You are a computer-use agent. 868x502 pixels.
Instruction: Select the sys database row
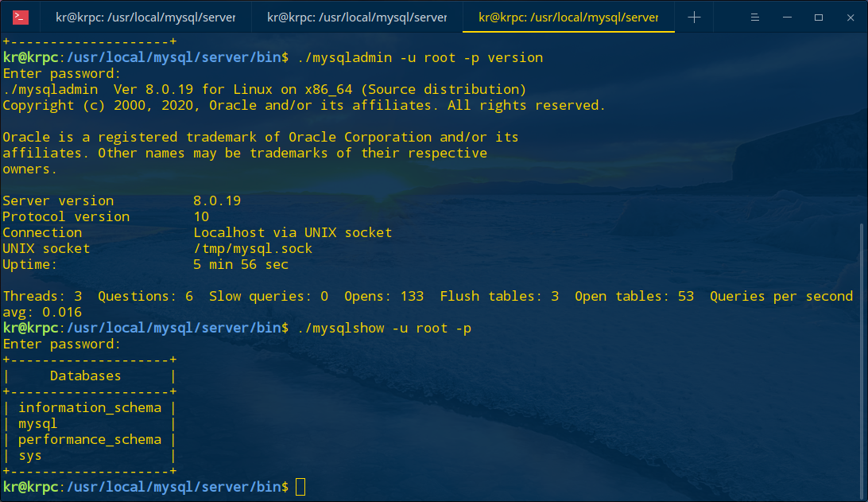pyautogui.click(x=90, y=455)
